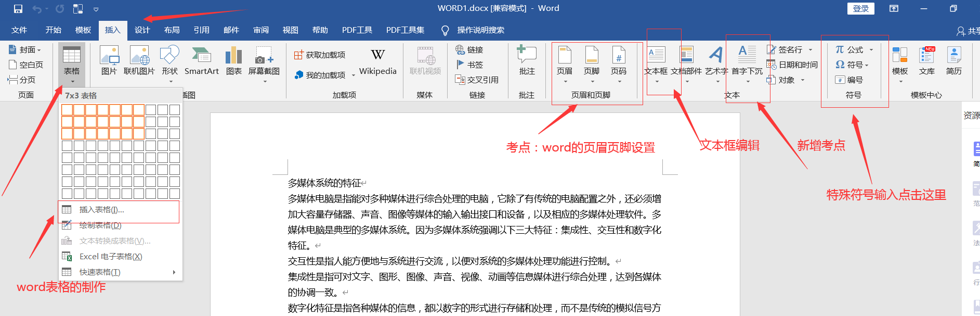
Task: Open the 屏幕截图 screenshot menu
Action: (x=264, y=64)
